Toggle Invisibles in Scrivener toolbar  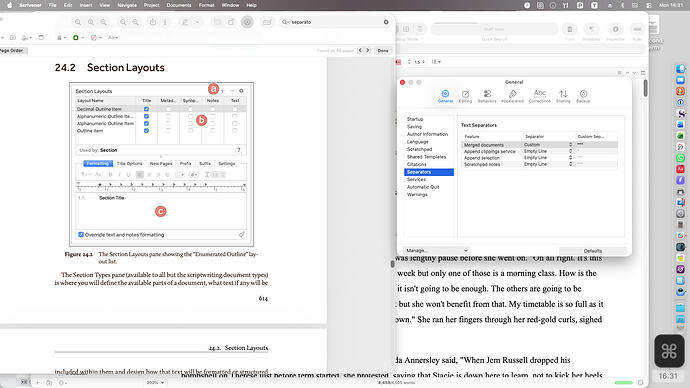(x=591, y=29)
